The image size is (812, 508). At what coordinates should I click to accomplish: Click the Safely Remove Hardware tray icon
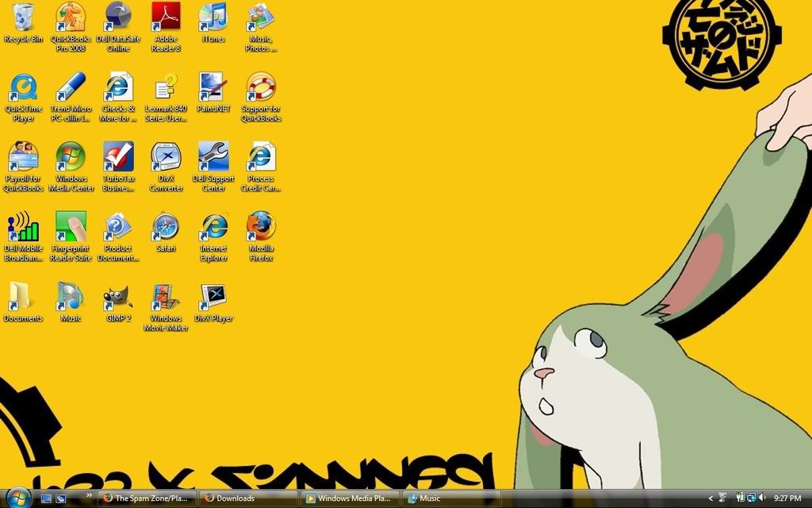(x=723, y=498)
